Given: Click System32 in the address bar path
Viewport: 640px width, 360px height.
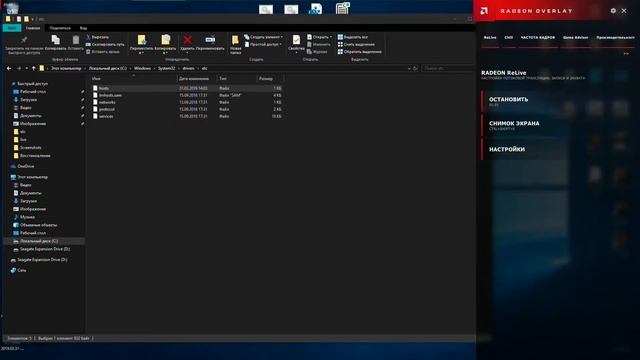Looking at the screenshot, I should (x=167, y=69).
